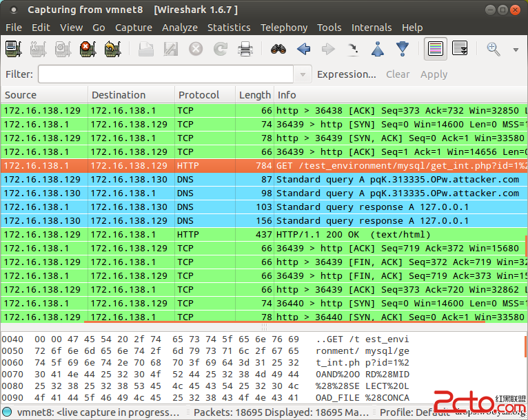
Task: Open the File menu
Action: click(x=14, y=28)
